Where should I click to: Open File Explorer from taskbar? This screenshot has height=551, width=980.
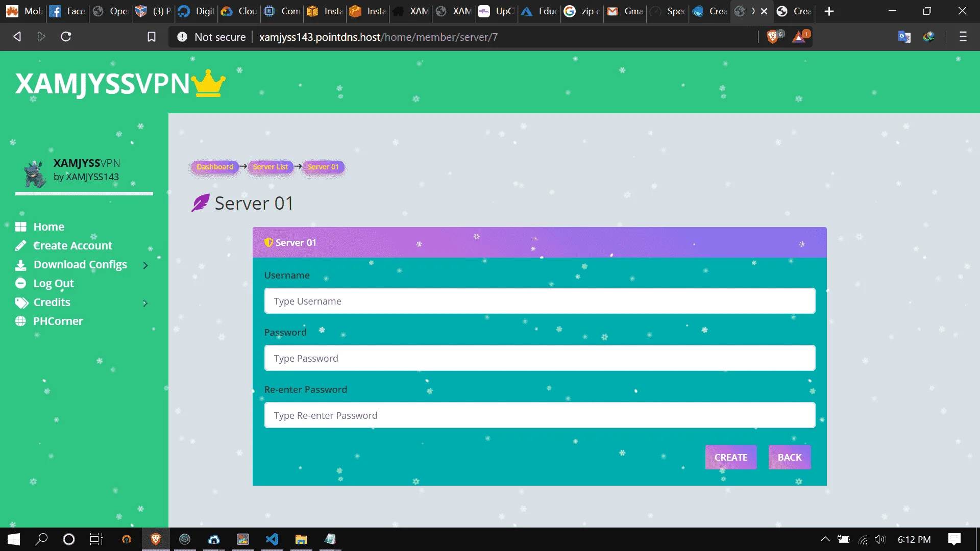click(x=301, y=539)
